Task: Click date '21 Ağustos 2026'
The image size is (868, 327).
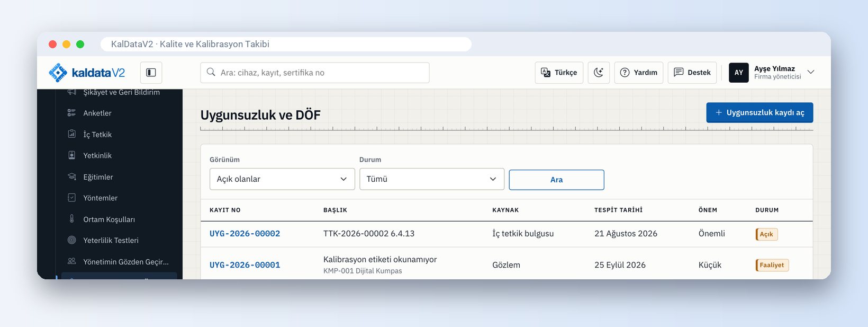Action: point(626,234)
